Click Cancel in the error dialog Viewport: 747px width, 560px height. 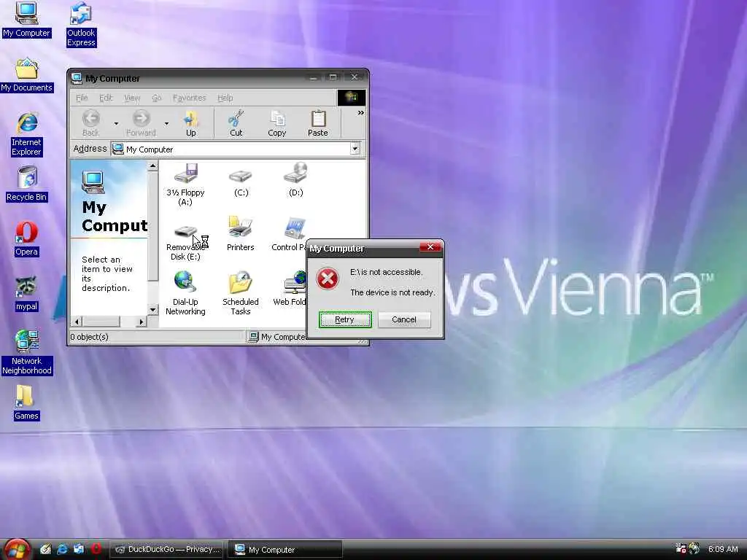[x=404, y=319]
